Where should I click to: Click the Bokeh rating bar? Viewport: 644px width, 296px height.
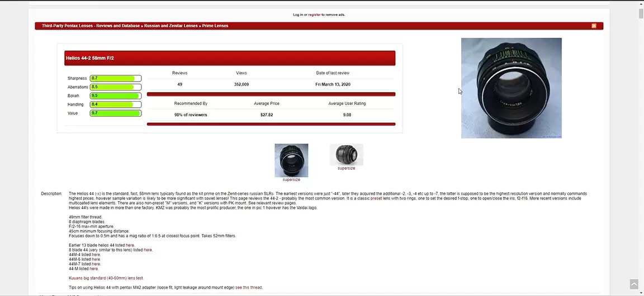115,96
